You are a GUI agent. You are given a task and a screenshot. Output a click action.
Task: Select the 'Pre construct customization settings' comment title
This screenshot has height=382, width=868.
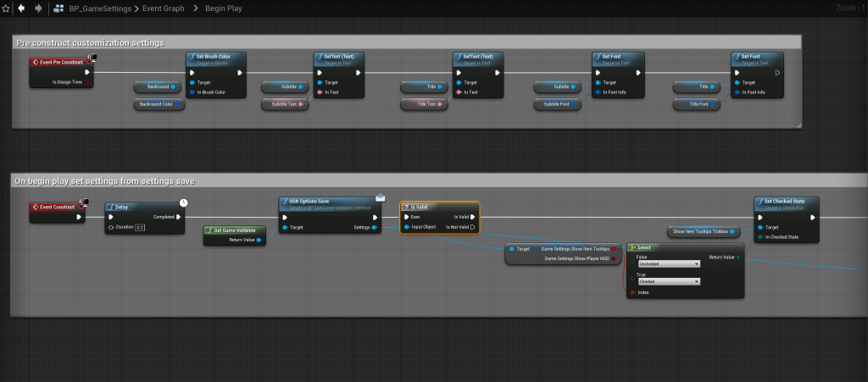click(x=90, y=42)
